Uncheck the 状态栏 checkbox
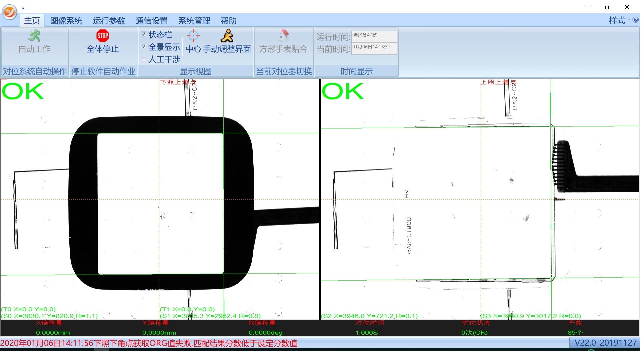 [144, 34]
